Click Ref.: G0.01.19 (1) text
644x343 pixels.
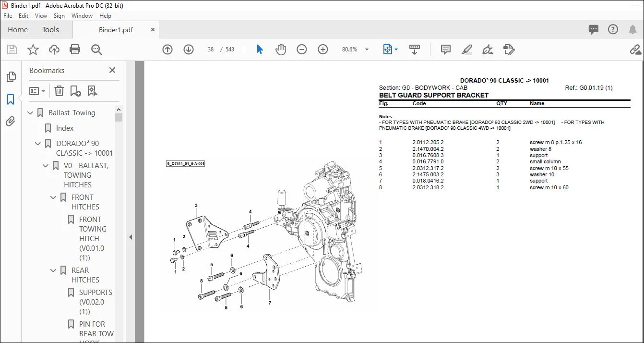(x=589, y=88)
